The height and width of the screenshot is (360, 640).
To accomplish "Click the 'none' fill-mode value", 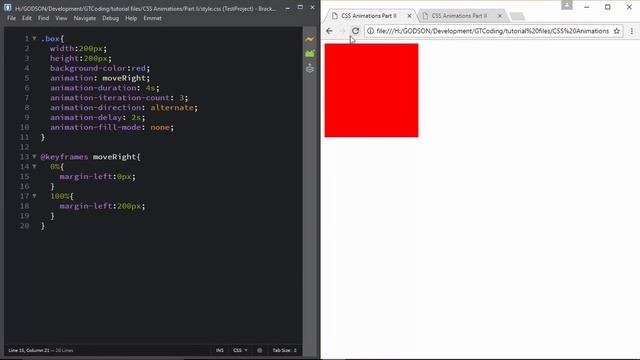I will pos(160,127).
